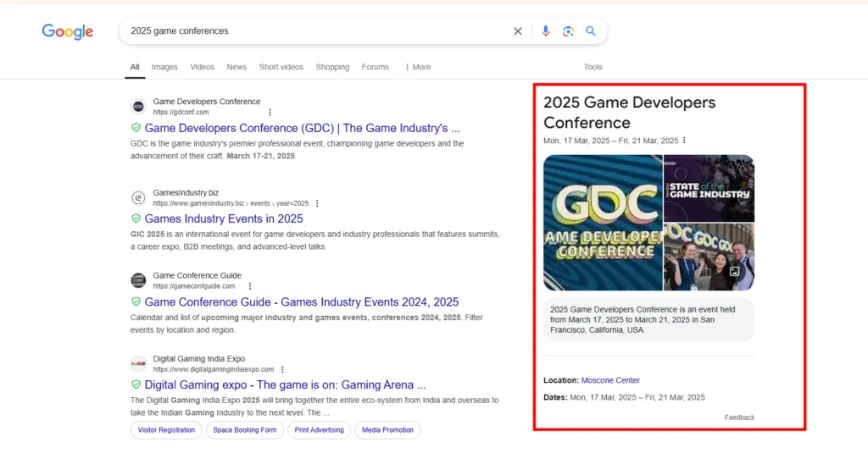Click the gamesindustry.biz events URL text
The image size is (868, 459).
pos(231,203)
